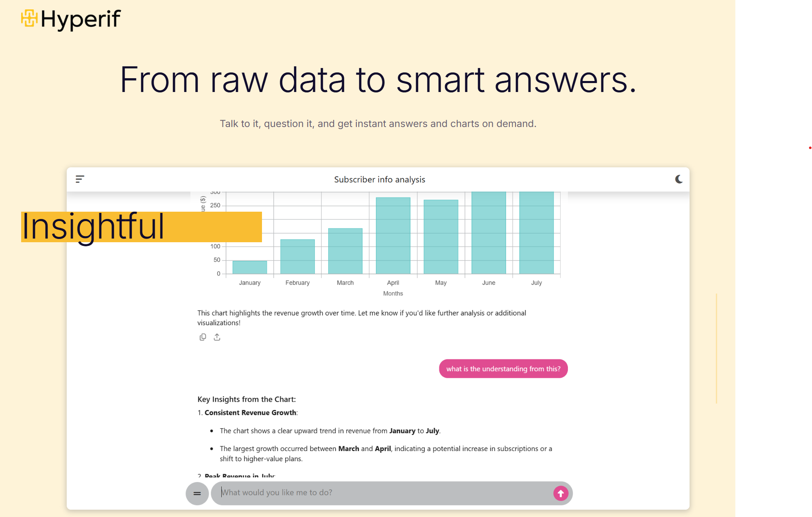This screenshot has width=812, height=517.
Task: Open the options button beside chat input
Action: pos(197,493)
